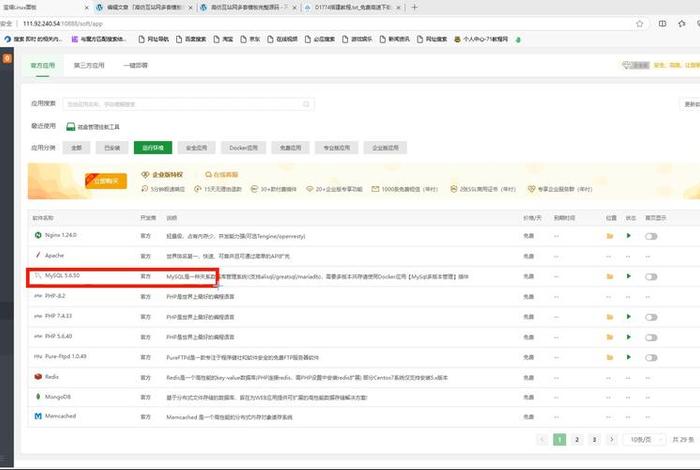Click the PHP 7.4.33 status play icon
Viewport: 700px width, 470px height.
(x=629, y=317)
